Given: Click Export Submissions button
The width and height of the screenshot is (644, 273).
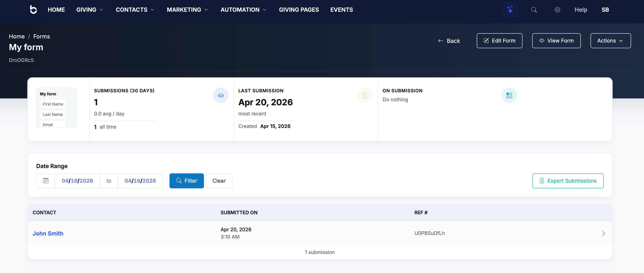Looking at the screenshot, I should tap(568, 180).
